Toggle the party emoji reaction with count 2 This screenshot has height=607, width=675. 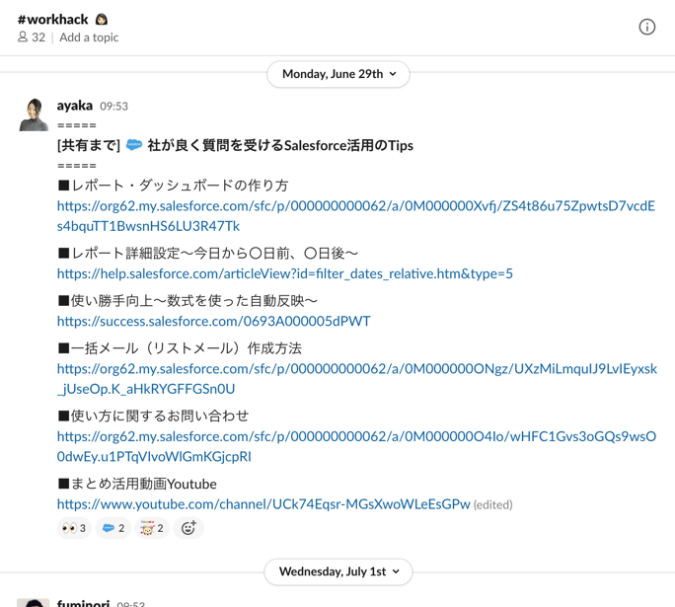151,528
